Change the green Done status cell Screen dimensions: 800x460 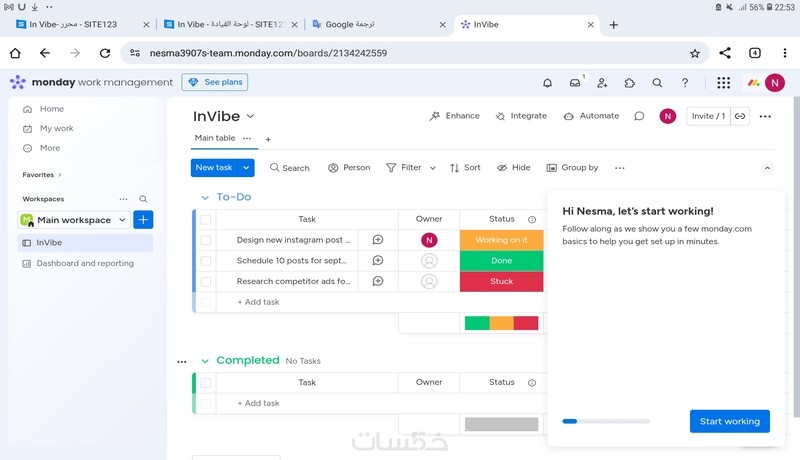502,261
